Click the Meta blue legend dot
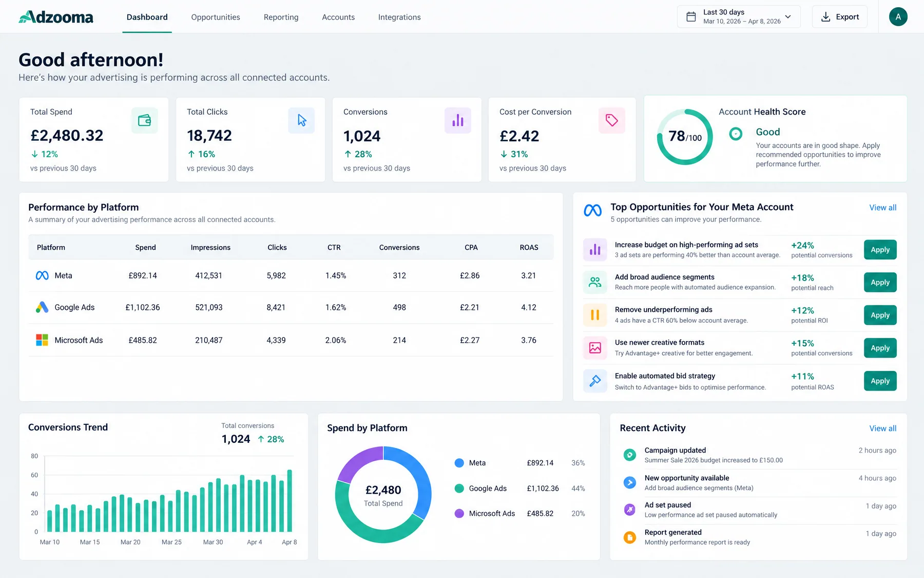Screen dimensions: 924x578 [x=459, y=463]
